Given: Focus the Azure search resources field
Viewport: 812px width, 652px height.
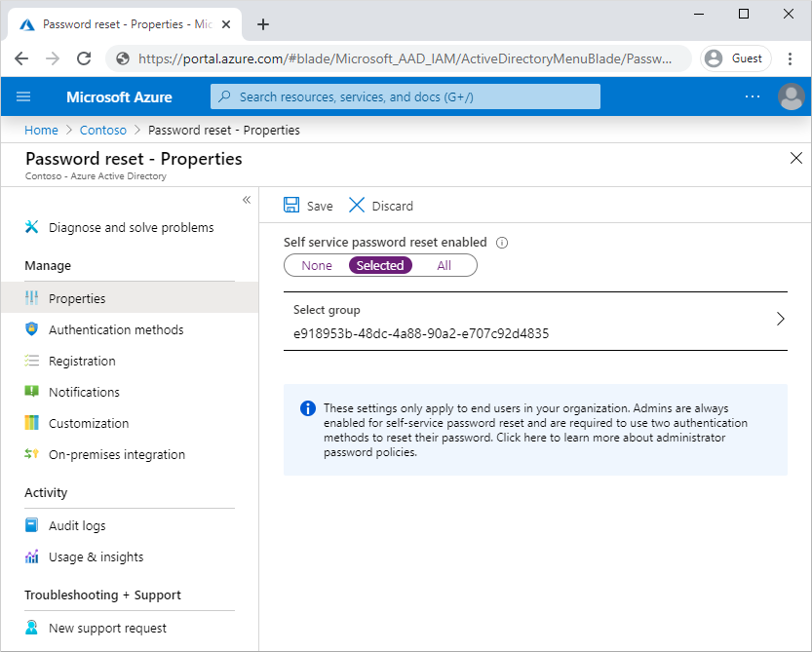Looking at the screenshot, I should coord(406,96).
